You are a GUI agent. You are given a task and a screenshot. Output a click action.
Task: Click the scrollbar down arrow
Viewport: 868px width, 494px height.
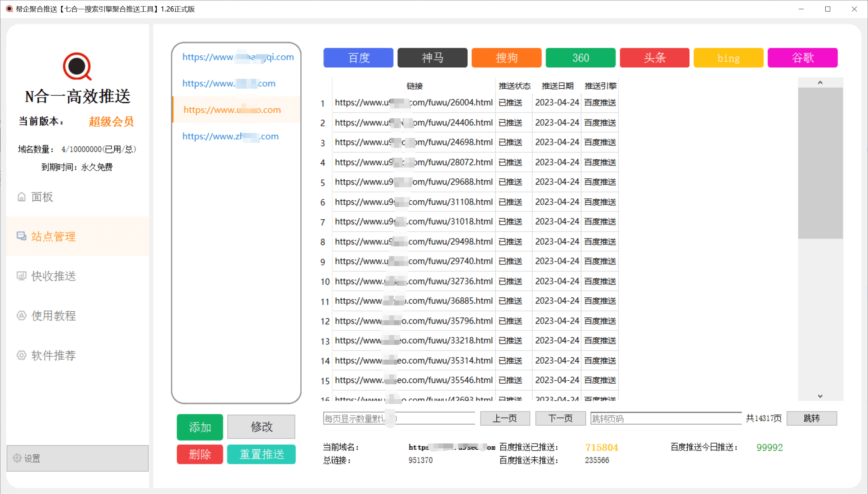click(820, 396)
